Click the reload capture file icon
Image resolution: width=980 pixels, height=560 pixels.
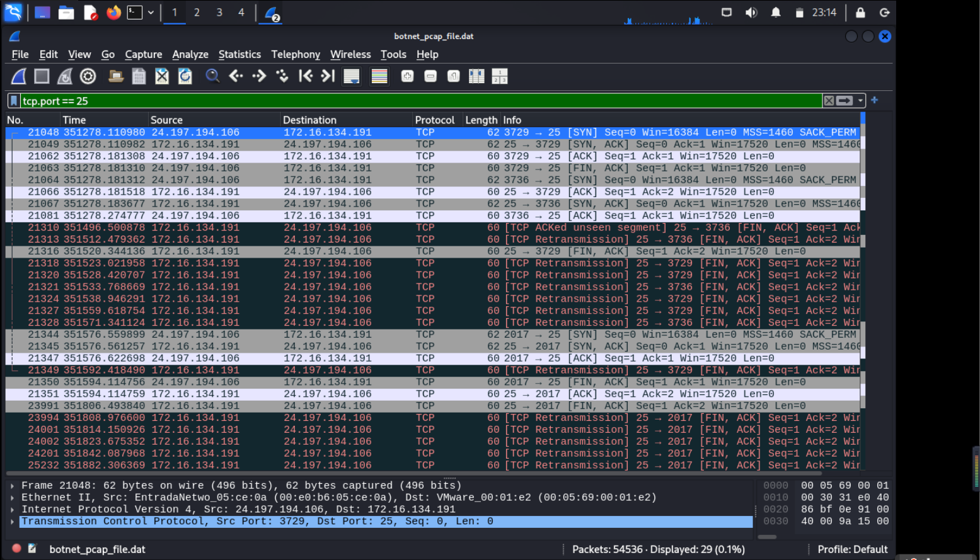click(x=185, y=77)
